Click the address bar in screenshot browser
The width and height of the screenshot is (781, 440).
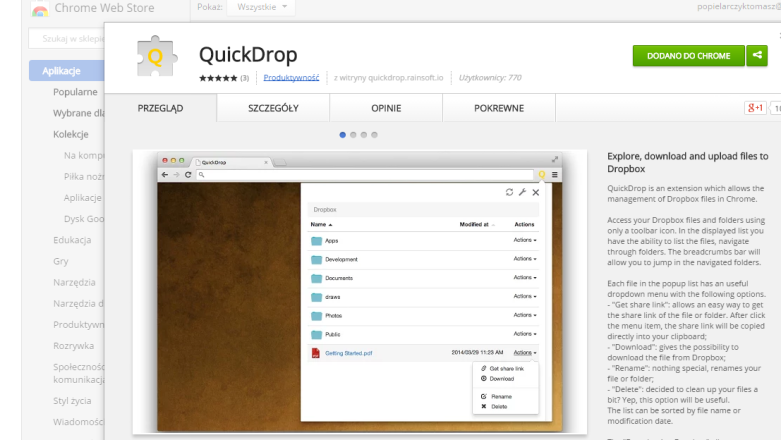[x=365, y=175]
